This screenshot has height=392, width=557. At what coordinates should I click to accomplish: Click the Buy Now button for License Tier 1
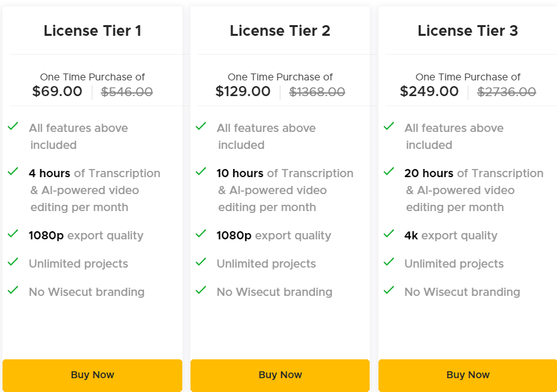pos(92,375)
